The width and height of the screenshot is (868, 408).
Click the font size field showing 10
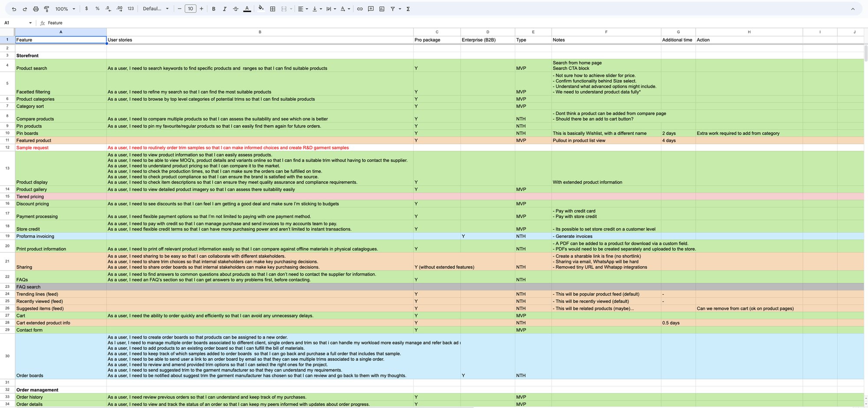191,9
